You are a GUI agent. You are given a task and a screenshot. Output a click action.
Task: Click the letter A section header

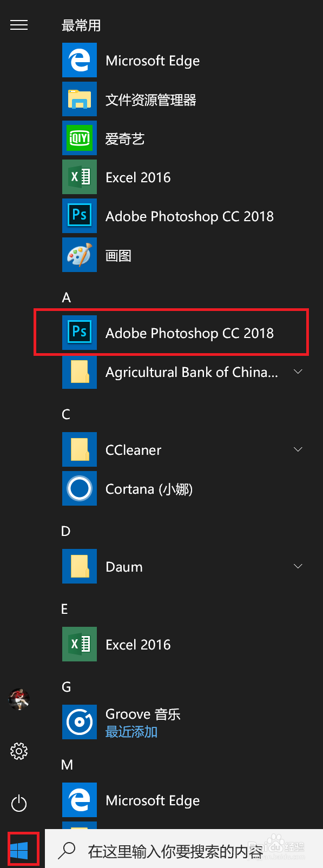coord(65,297)
